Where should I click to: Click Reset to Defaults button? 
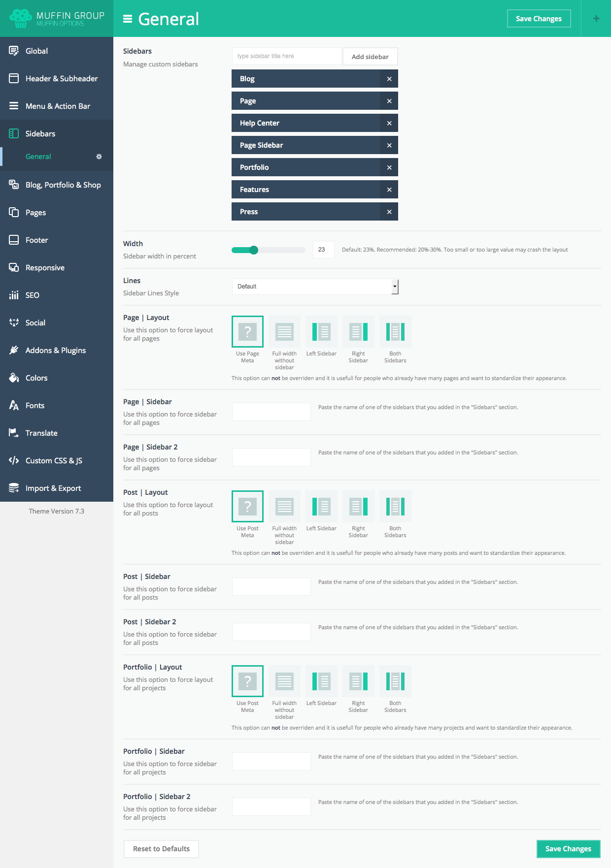pyautogui.click(x=161, y=849)
